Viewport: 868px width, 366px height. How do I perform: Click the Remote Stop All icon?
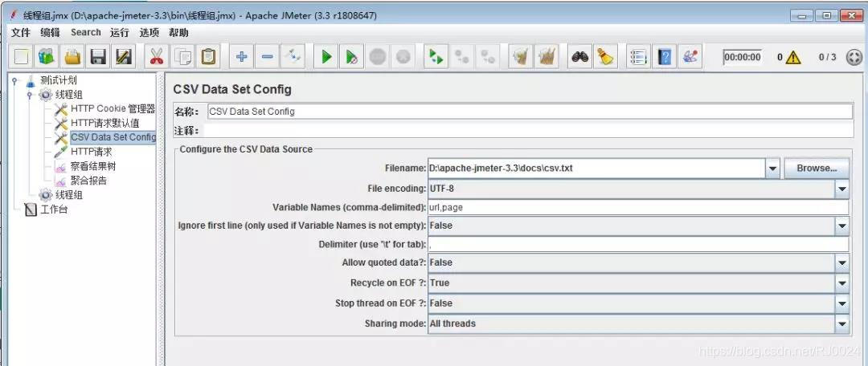[x=461, y=57]
